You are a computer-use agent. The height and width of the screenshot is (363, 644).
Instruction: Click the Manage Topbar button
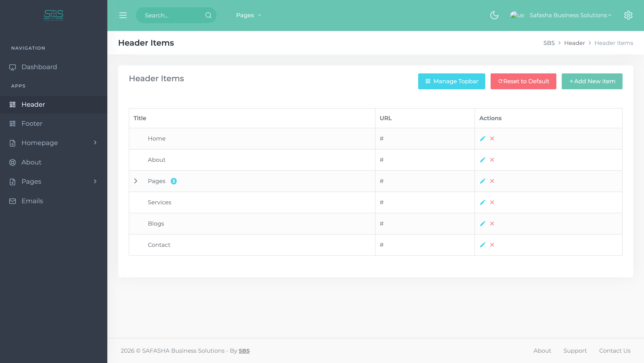tap(451, 81)
